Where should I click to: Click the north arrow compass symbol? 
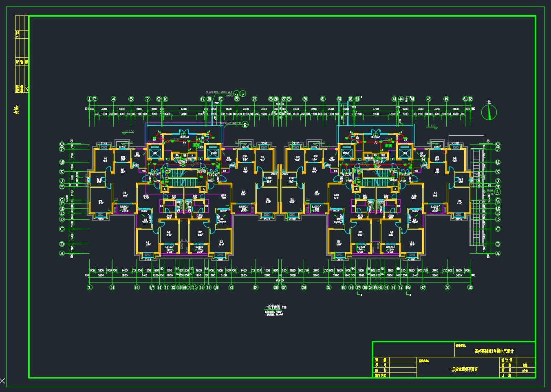pos(489,112)
